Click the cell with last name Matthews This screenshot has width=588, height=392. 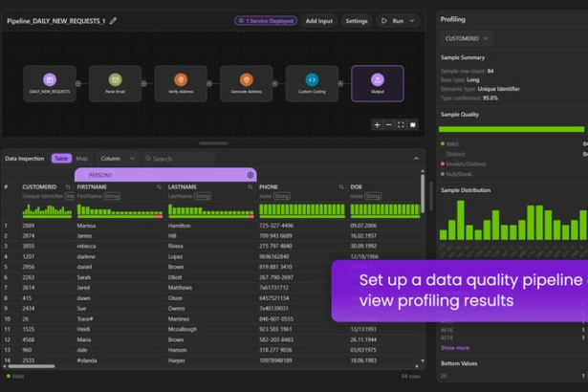click(180, 288)
